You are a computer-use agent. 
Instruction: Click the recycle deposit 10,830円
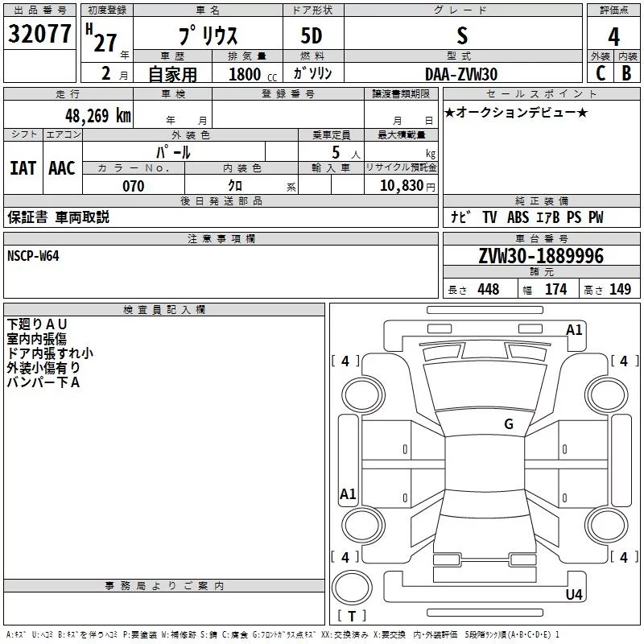click(x=407, y=186)
